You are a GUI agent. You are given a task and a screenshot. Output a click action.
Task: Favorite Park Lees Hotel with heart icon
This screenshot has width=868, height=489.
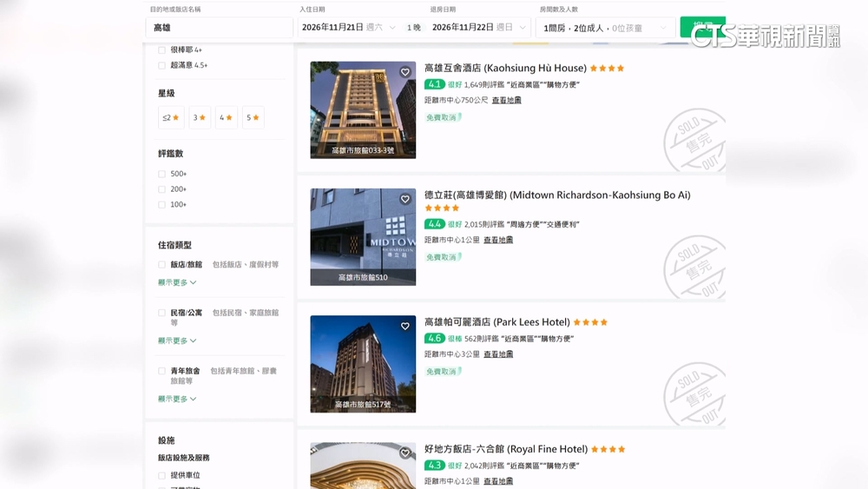[x=405, y=327]
